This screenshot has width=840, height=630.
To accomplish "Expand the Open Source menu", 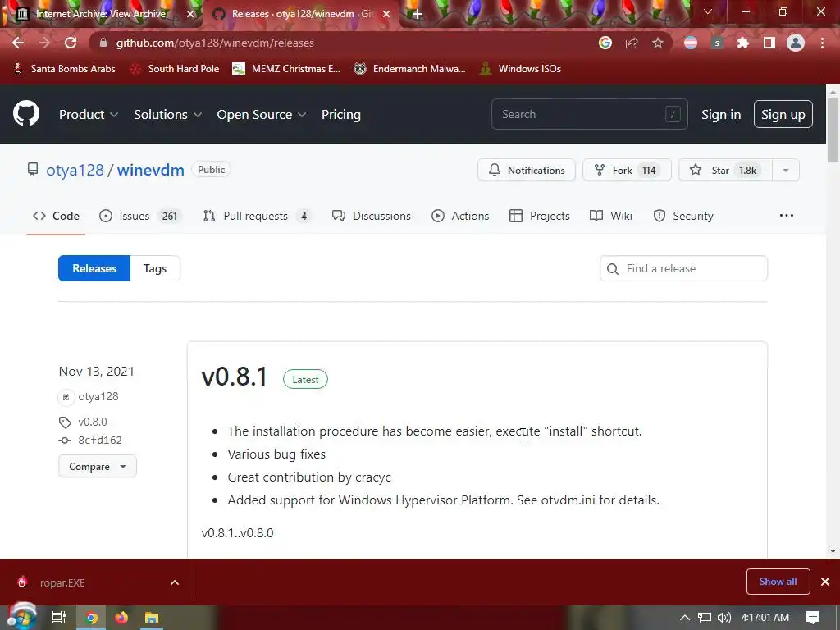I will pos(262,115).
